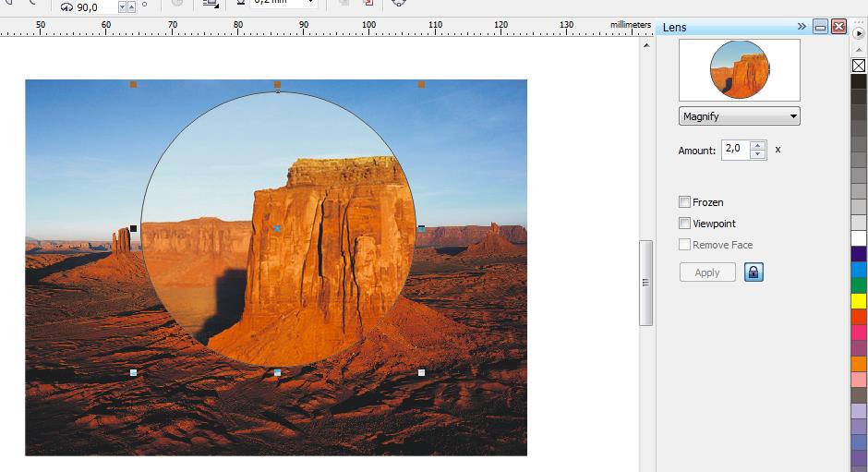Pick the dark purple color swatch

point(859,254)
